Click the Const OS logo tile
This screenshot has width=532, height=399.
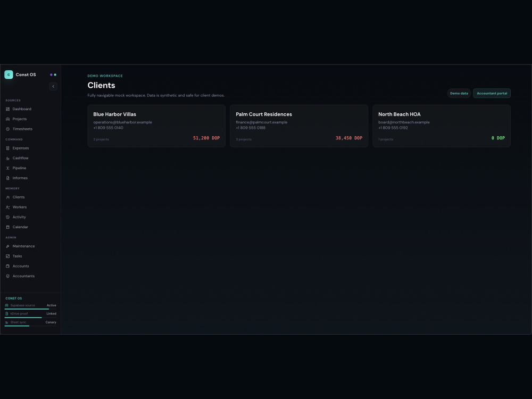9,74
